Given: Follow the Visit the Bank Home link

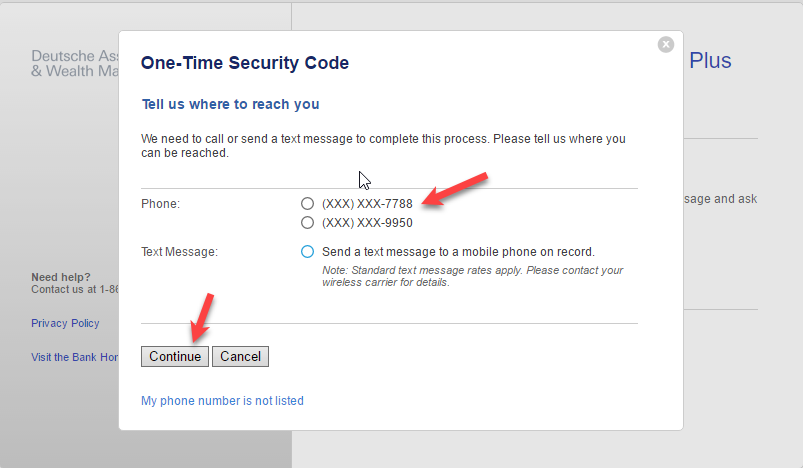Looking at the screenshot, I should [75, 357].
